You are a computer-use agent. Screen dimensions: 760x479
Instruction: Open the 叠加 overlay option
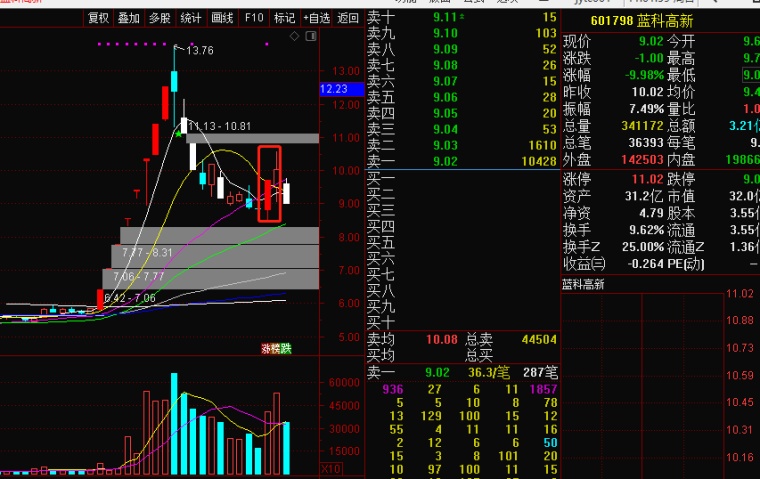point(129,18)
